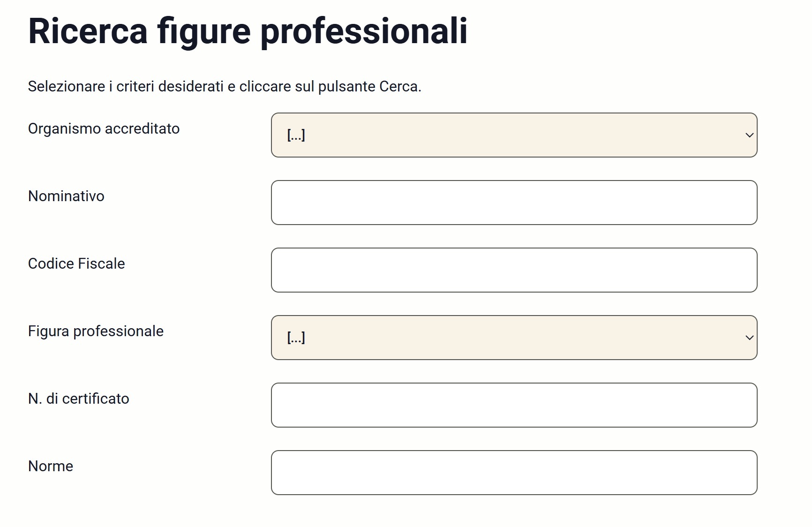Click the Codice Fiscale label
This screenshot has height=527, width=812.
(x=76, y=263)
